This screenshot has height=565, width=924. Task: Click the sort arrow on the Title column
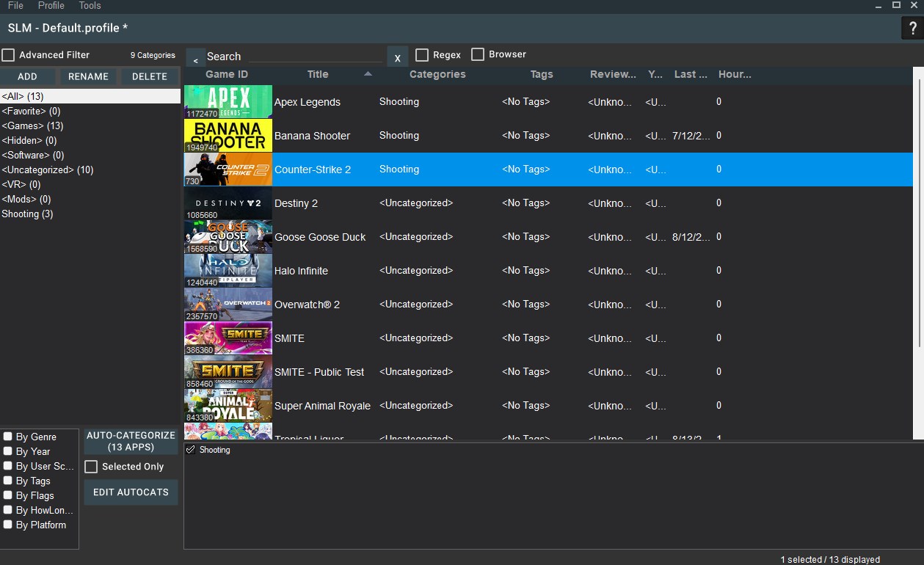pyautogui.click(x=368, y=74)
